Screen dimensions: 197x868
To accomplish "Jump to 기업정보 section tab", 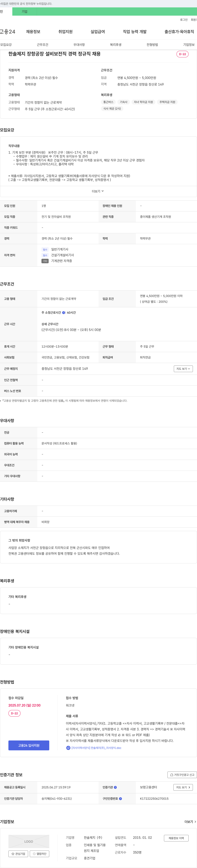I will (x=189, y=44).
